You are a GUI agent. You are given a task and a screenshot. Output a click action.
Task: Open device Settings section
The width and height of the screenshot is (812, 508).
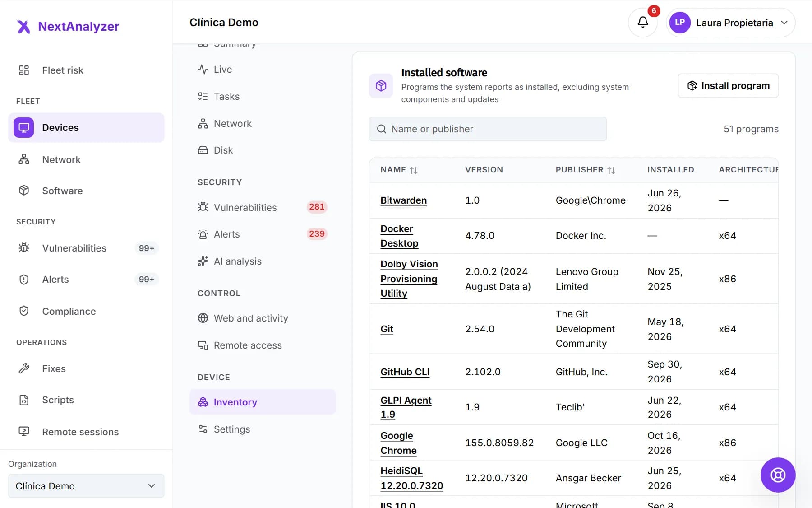click(263, 429)
